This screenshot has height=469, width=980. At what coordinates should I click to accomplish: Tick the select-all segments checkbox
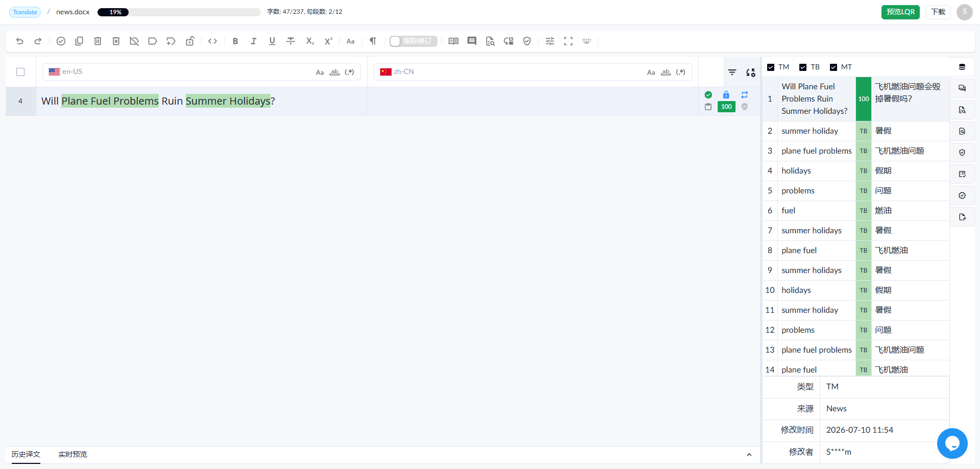pos(20,72)
